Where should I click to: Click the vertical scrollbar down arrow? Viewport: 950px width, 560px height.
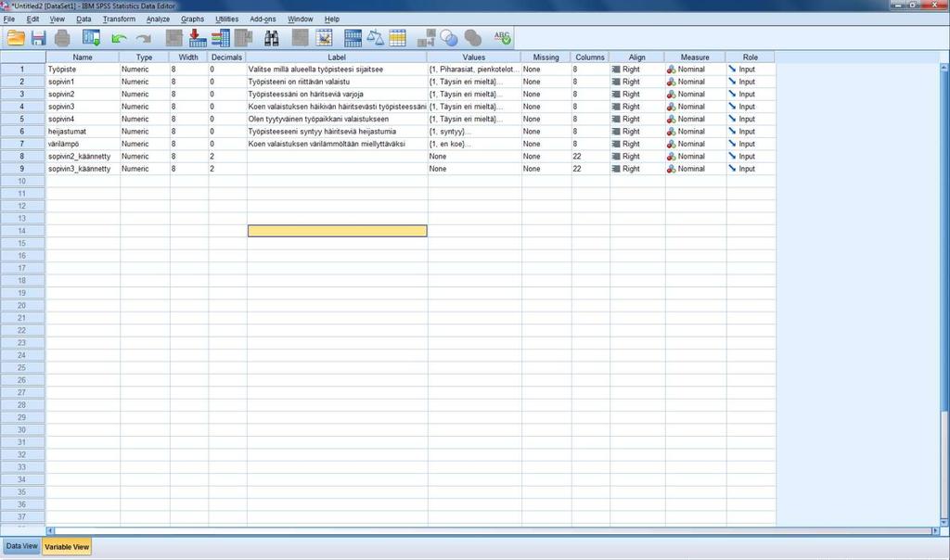[944, 523]
